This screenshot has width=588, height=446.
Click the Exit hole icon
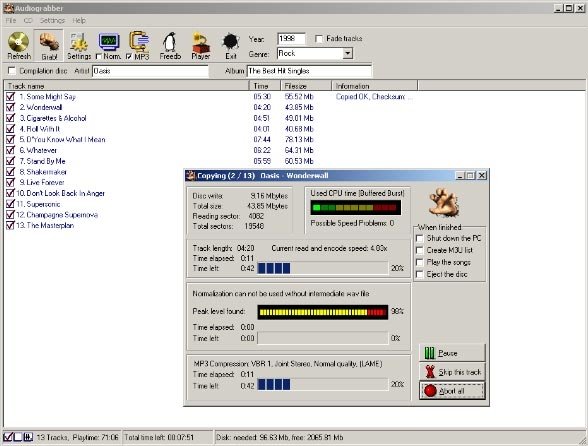231,42
